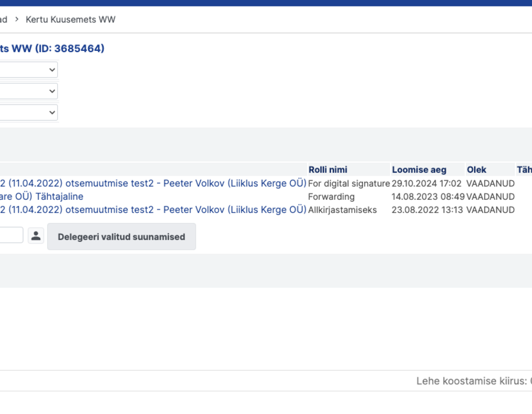Click the Delegeeri valitud suunamised button
The height and width of the screenshot is (414, 532).
(121, 237)
